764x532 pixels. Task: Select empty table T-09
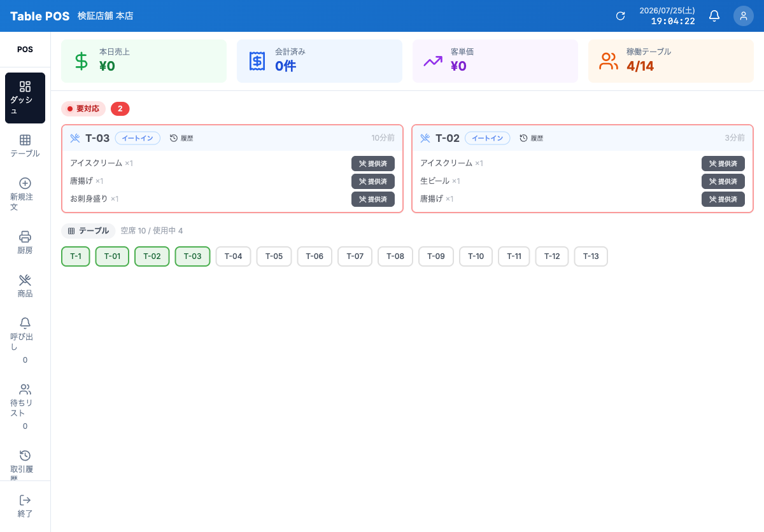[436, 256]
